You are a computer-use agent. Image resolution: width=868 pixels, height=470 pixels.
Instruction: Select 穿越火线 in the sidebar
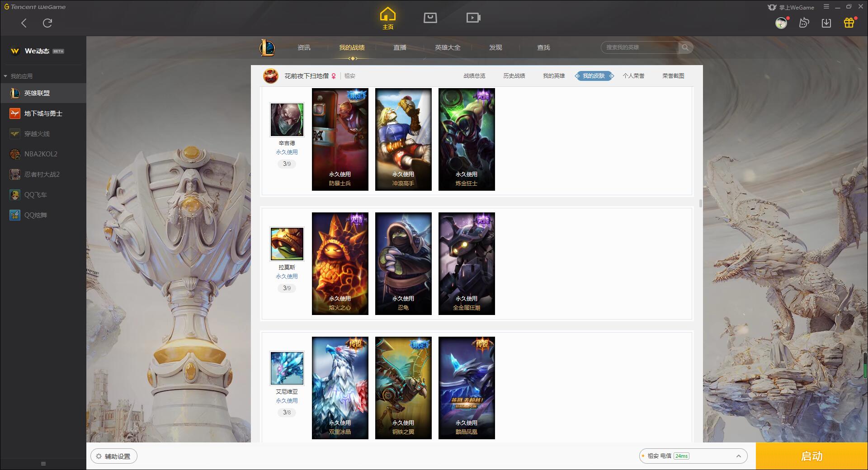tap(43, 134)
